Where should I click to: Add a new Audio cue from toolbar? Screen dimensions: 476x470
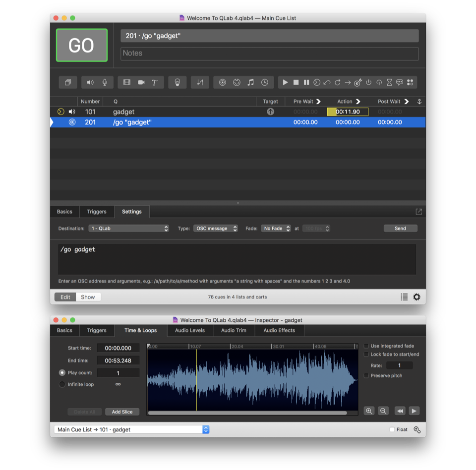click(90, 82)
